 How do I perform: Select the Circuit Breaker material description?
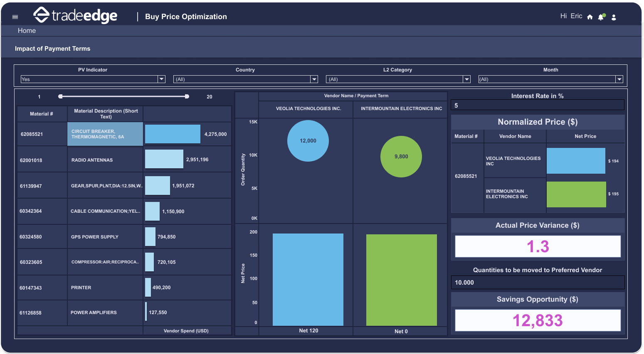point(105,134)
